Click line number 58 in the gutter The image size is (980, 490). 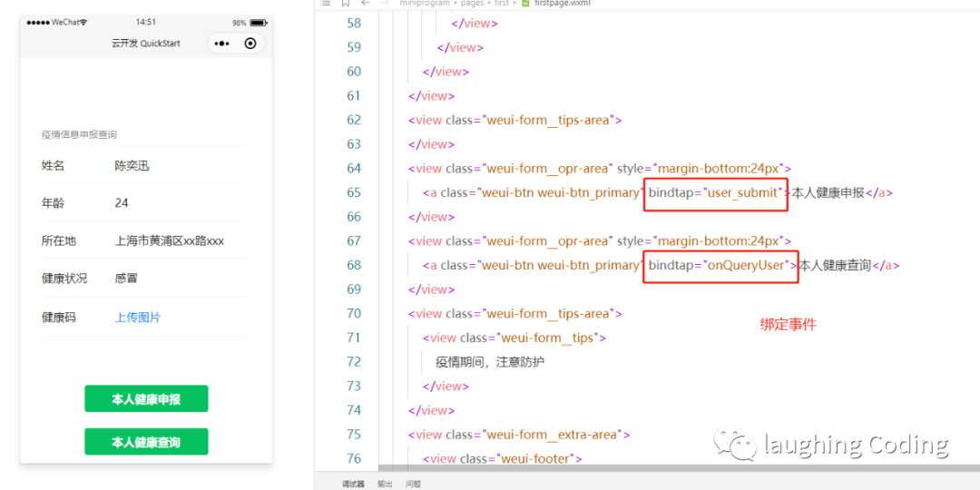(354, 23)
